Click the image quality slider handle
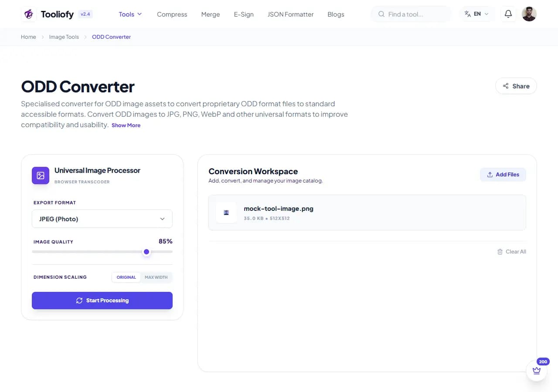Screen dimensions: 558x392 (x=146, y=252)
